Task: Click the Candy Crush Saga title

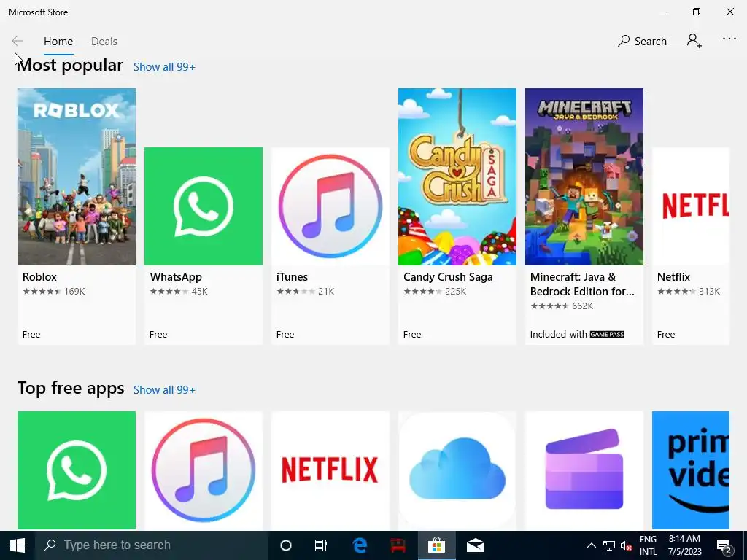Action: coord(448,277)
